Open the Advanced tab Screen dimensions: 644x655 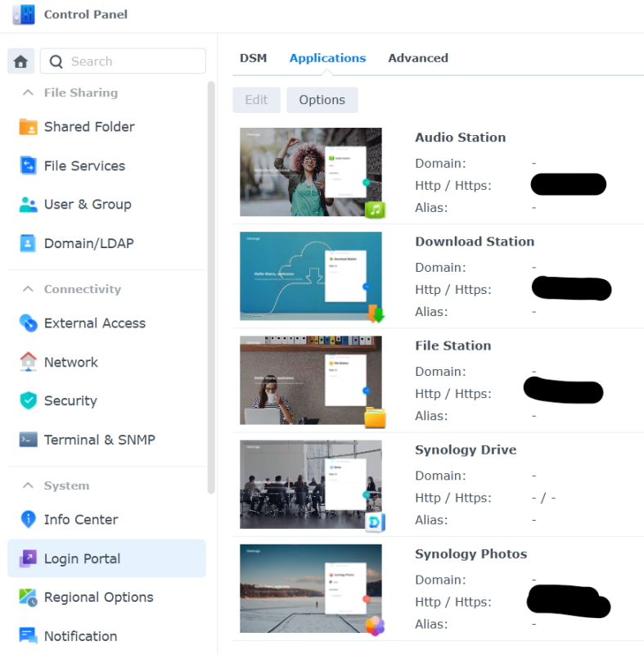coord(418,58)
